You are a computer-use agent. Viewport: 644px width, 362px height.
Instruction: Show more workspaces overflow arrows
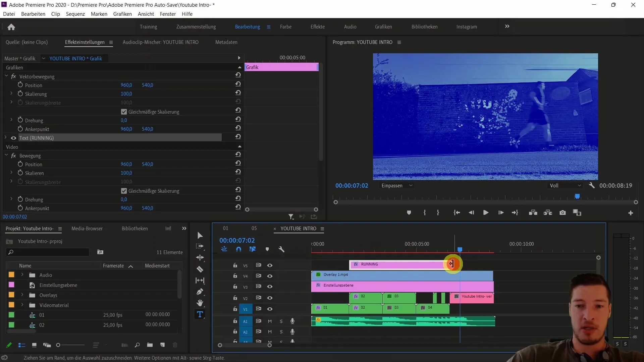(x=507, y=26)
